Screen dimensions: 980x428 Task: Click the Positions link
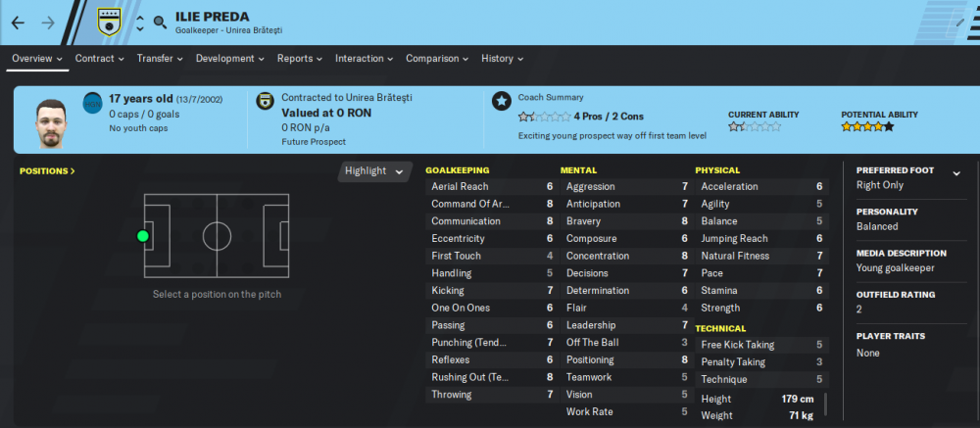pos(47,170)
